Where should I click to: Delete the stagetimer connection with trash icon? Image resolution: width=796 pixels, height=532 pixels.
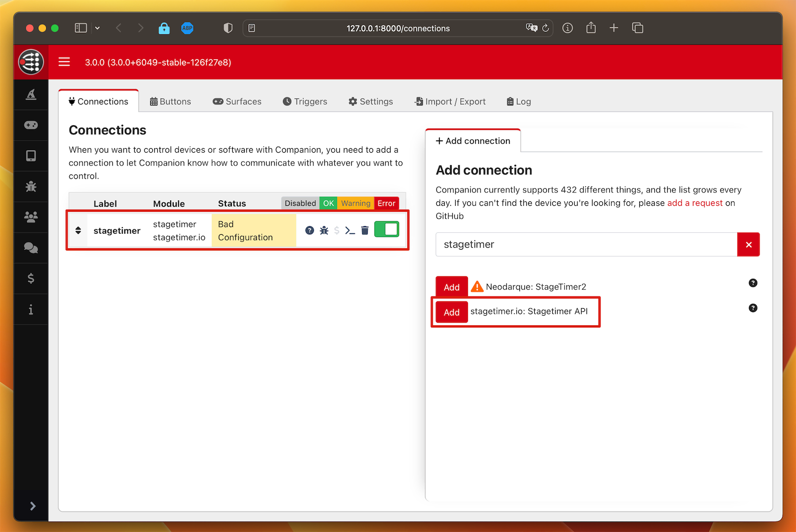(365, 230)
